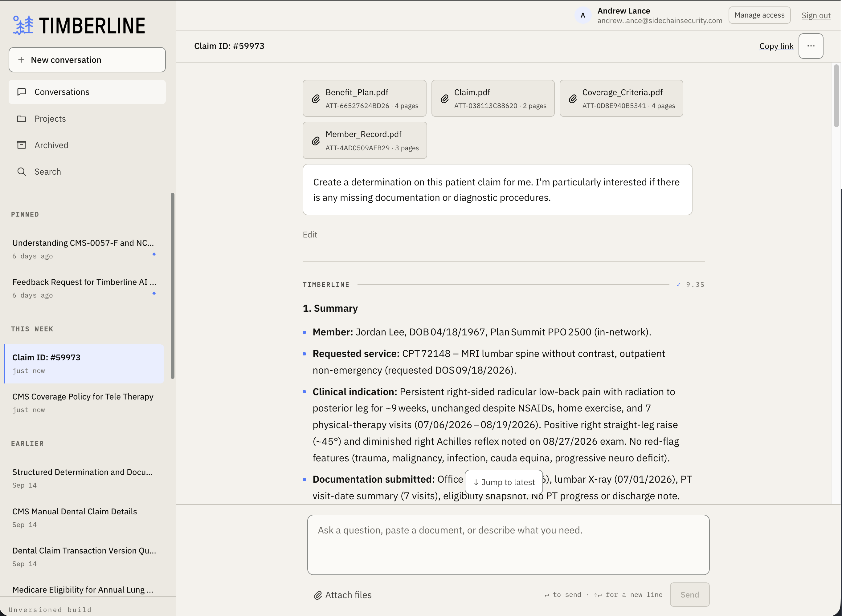The height and width of the screenshot is (616, 842).
Task: Open Search in the sidebar
Action: tap(87, 172)
